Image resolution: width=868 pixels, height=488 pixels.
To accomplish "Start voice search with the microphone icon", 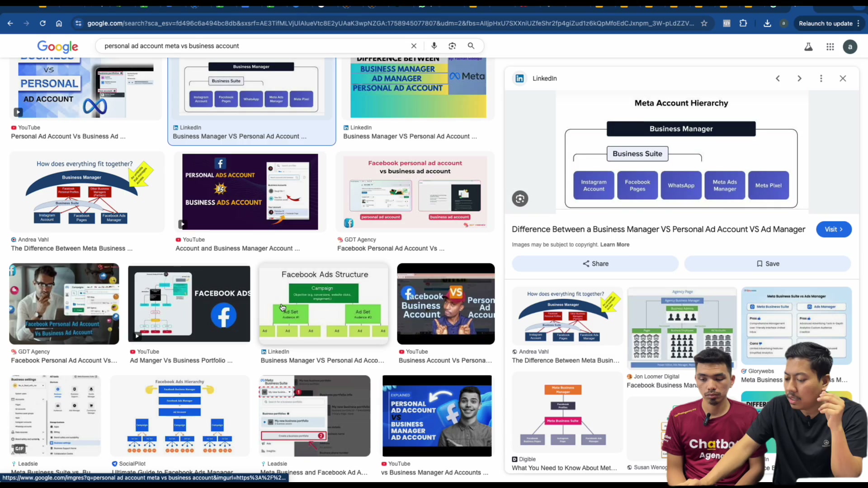I will click(434, 46).
